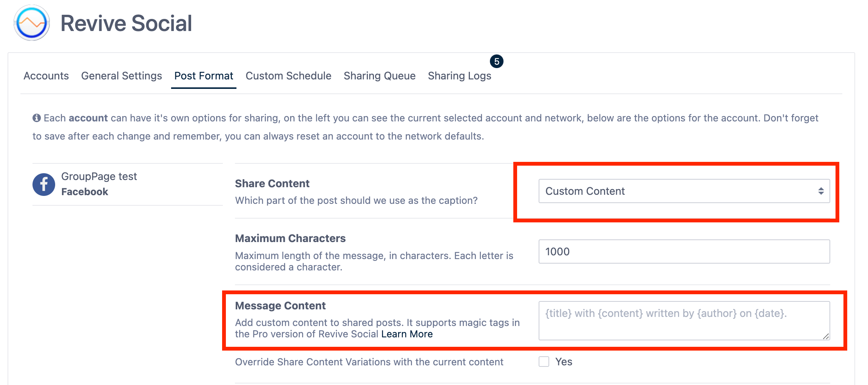
Task: Select the Facebook icon for GroupPage test
Action: pyautogui.click(x=44, y=185)
